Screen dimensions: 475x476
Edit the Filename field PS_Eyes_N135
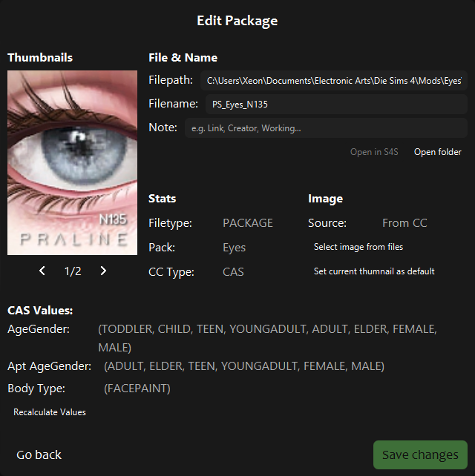[336, 104]
